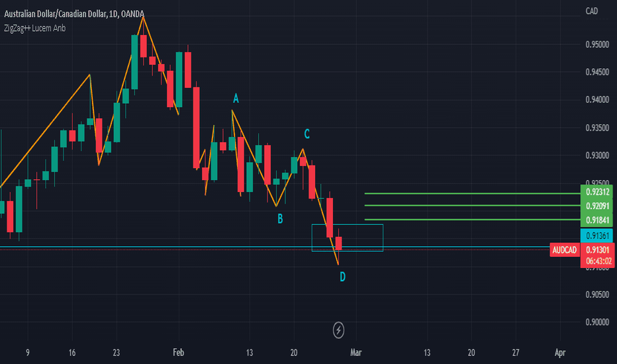The width and height of the screenshot is (617, 364).
Task: Click the pattern point label A
Action: click(x=236, y=99)
